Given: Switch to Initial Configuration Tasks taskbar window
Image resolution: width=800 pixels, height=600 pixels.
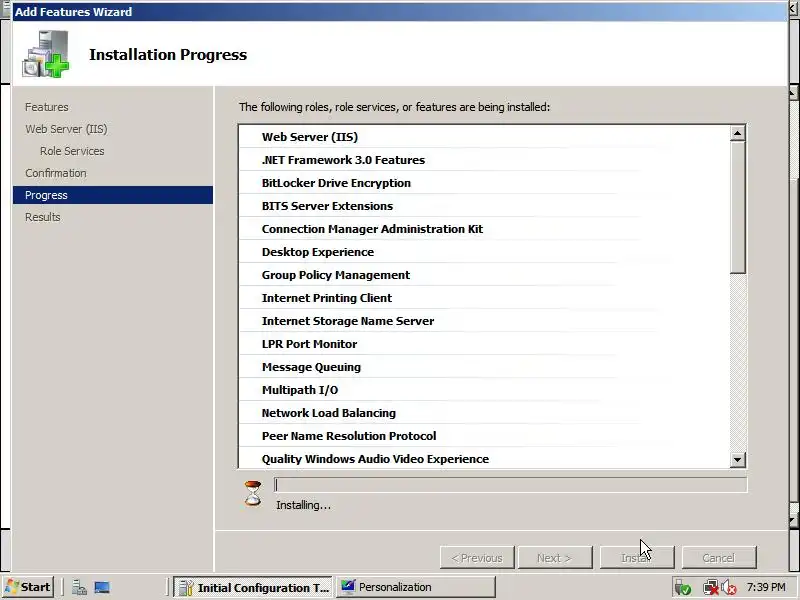Looking at the screenshot, I should point(253,587).
